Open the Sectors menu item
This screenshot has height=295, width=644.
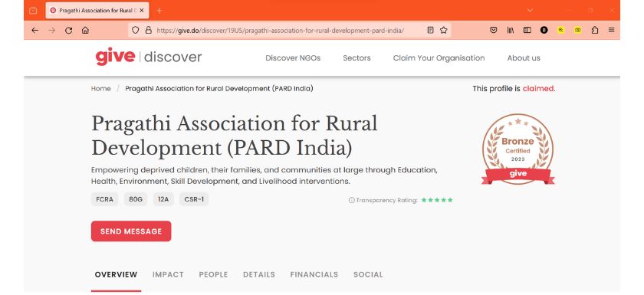click(x=357, y=58)
